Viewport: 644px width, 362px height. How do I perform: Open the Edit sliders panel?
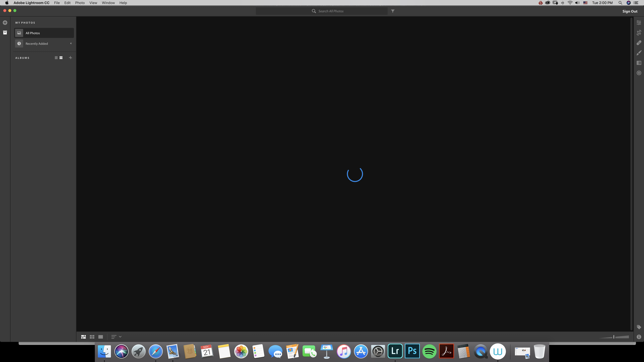(x=639, y=23)
